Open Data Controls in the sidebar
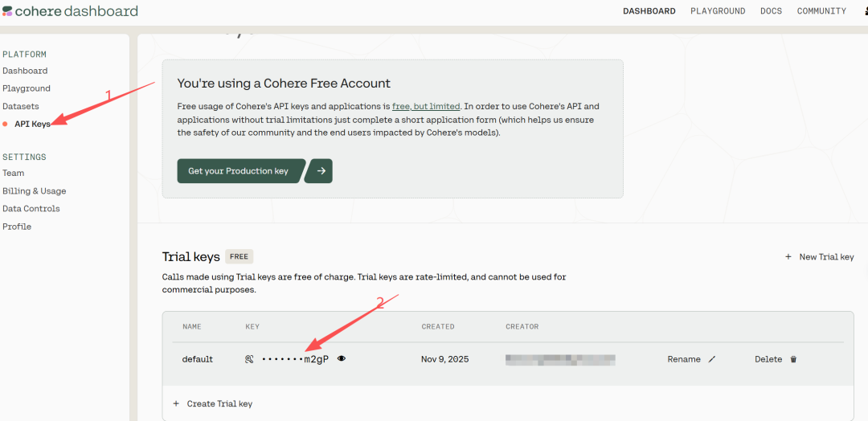868x421 pixels. point(31,209)
